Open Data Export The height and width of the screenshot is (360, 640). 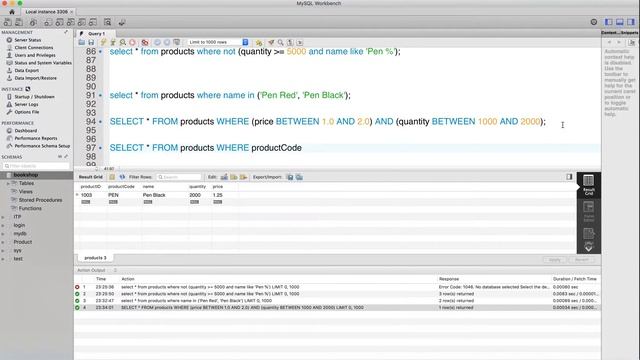coord(26,71)
